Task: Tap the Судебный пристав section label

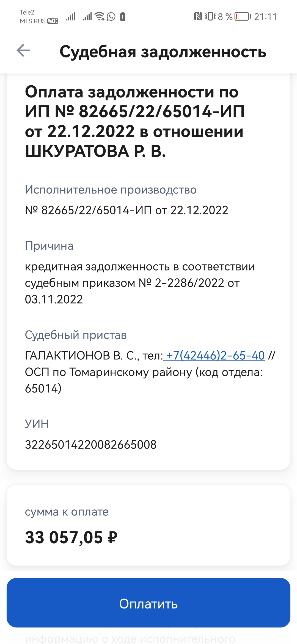Action: pos(76,335)
